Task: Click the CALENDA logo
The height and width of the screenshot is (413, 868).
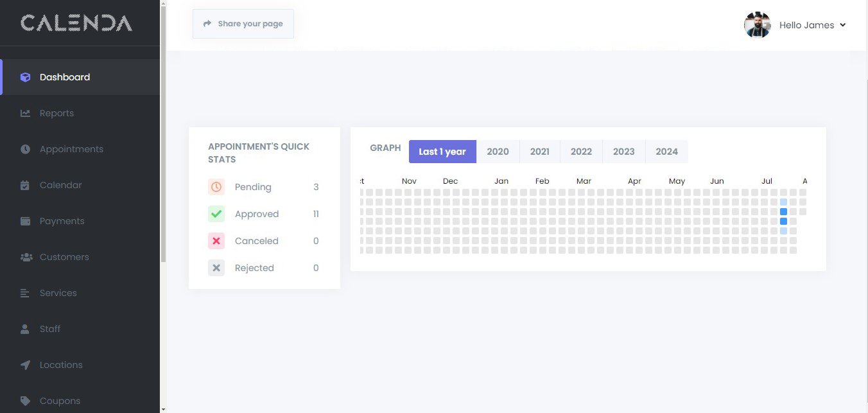Action: click(76, 23)
